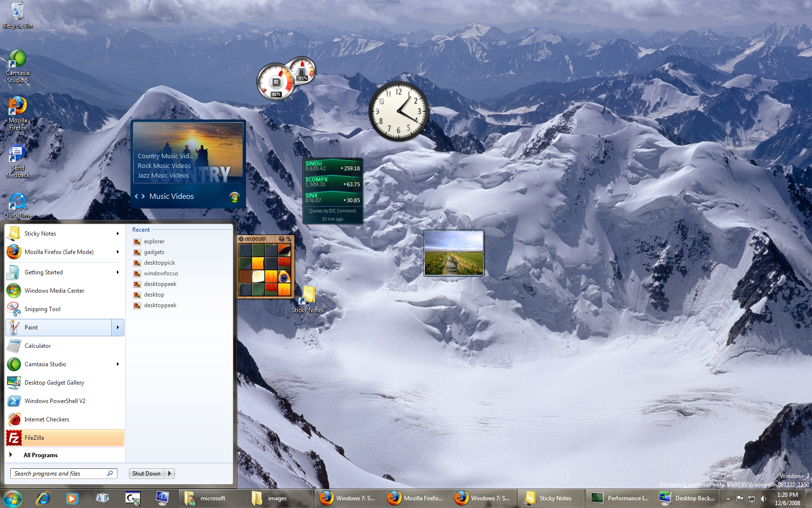This screenshot has height=508, width=812.
Task: Open Desktop Gadget Gallery
Action: click(x=65, y=383)
